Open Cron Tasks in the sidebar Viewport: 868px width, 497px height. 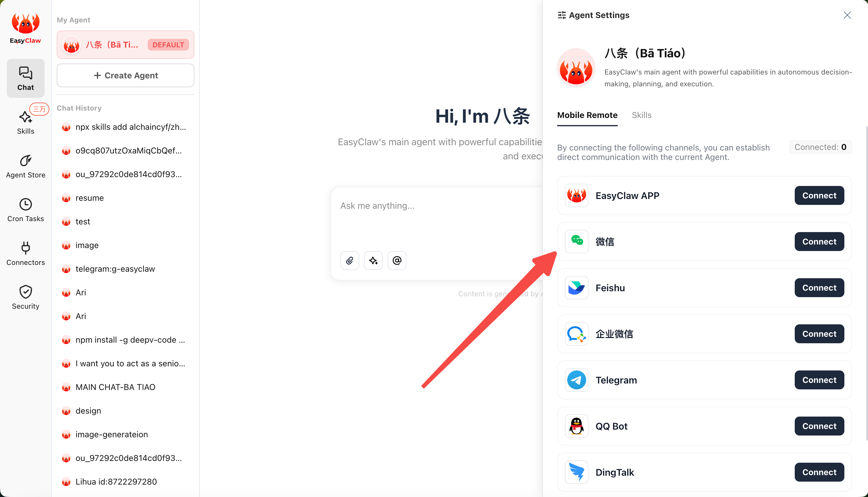26,210
